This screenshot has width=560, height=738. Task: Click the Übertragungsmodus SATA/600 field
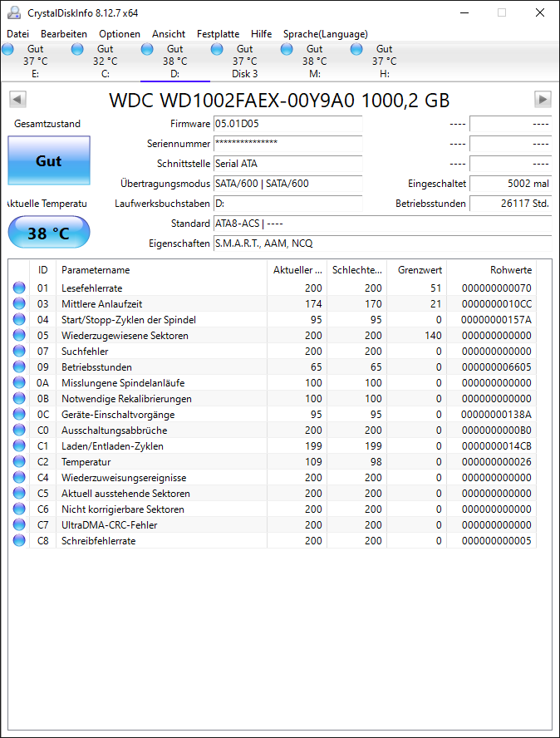point(287,184)
